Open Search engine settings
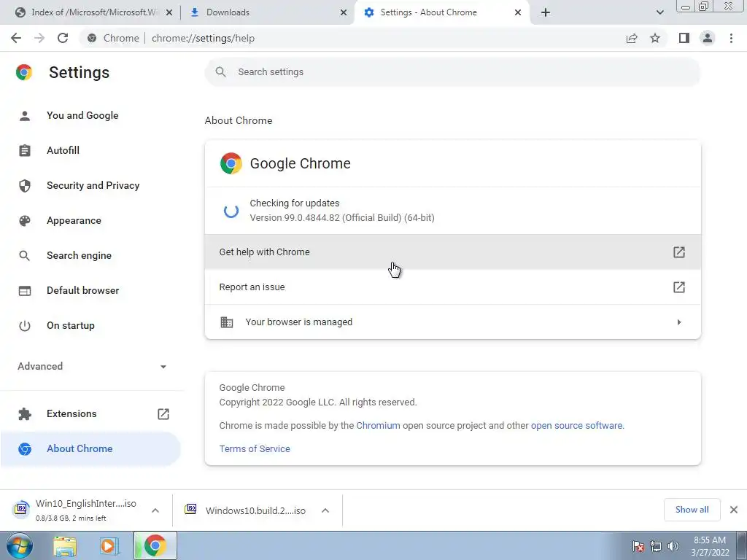Image resolution: width=747 pixels, height=560 pixels. pos(79,255)
